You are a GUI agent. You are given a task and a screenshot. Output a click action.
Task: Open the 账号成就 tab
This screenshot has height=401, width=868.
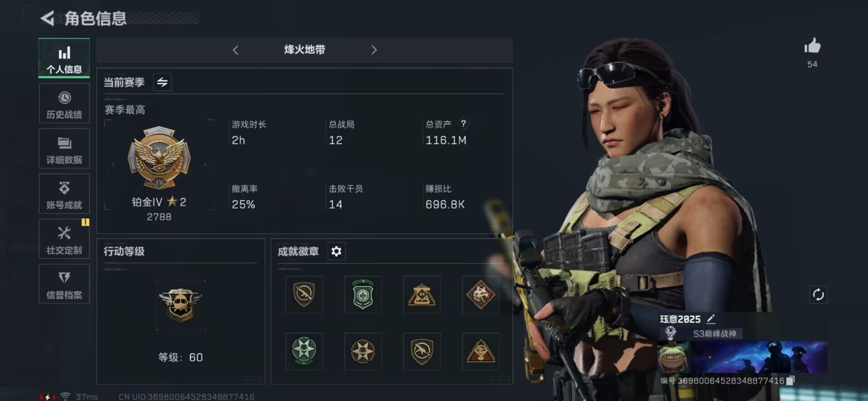click(64, 194)
